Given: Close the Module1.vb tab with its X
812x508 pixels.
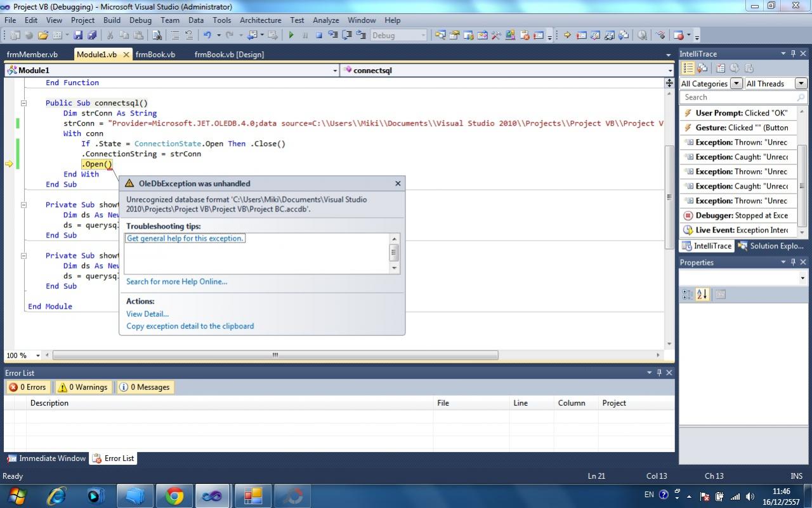Looking at the screenshot, I should point(126,55).
